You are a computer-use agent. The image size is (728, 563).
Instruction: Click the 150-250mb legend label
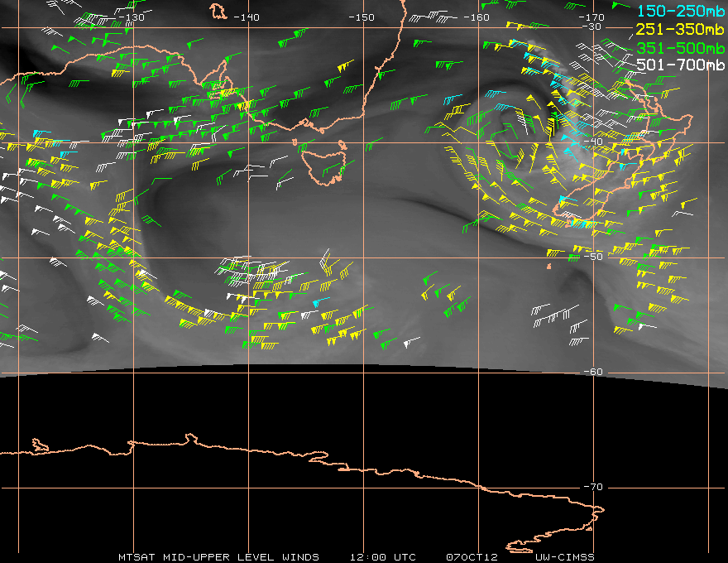[x=680, y=11]
